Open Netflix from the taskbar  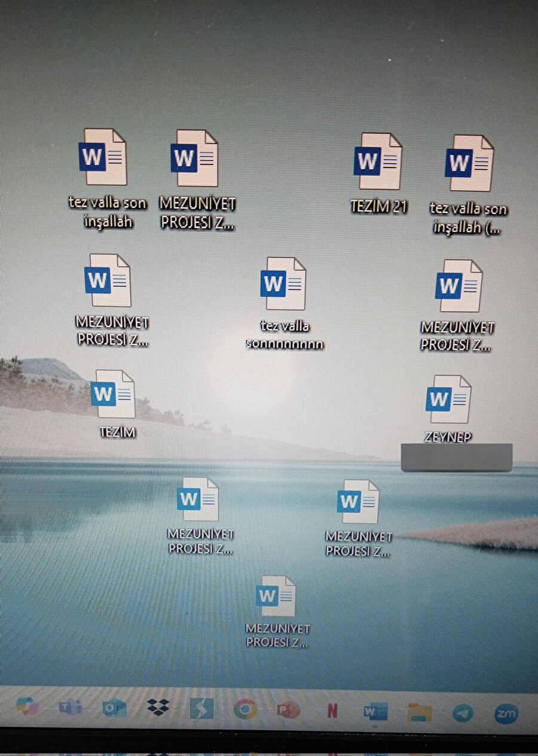point(332,710)
